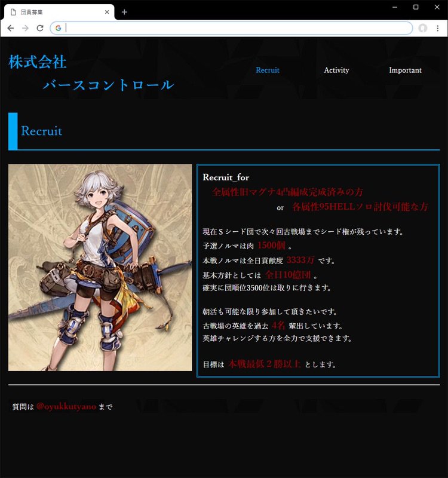Screen dimensions: 448x478
Task: Reload the page with the refresh icon
Action: (x=40, y=28)
